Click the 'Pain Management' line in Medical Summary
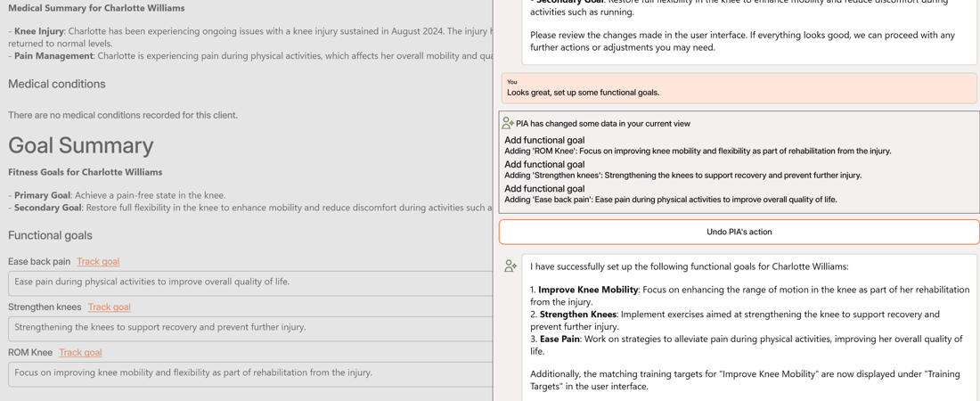The image size is (980, 401). [x=250, y=55]
